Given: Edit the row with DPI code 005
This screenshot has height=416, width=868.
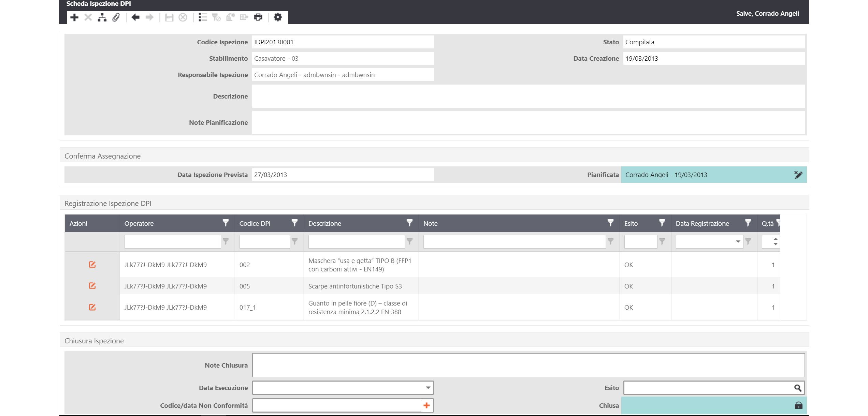Looking at the screenshot, I should 92,286.
